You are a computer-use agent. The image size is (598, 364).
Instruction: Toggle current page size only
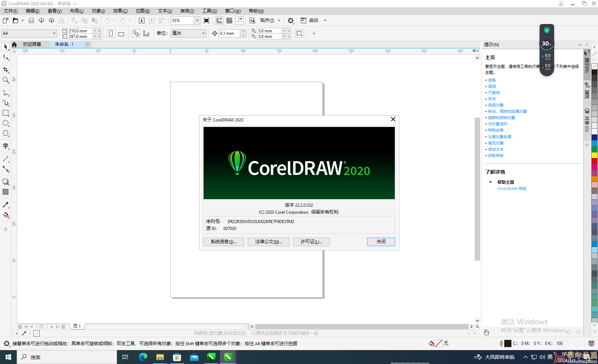pos(146,33)
